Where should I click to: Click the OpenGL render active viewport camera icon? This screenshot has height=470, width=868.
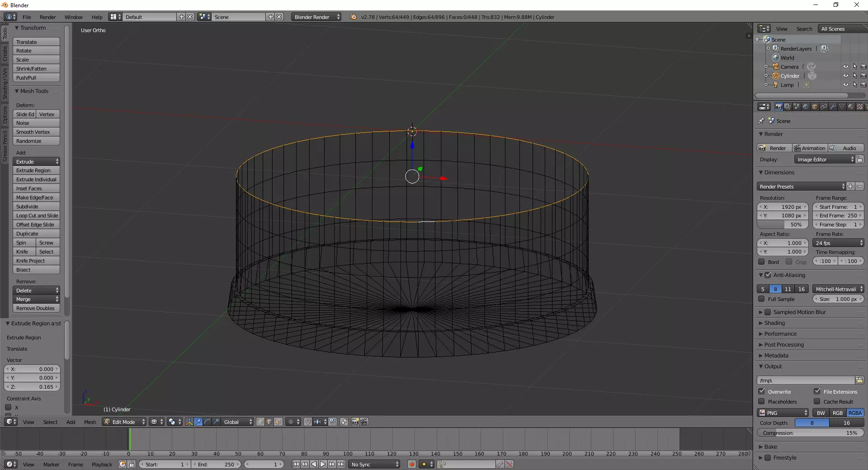click(355, 422)
